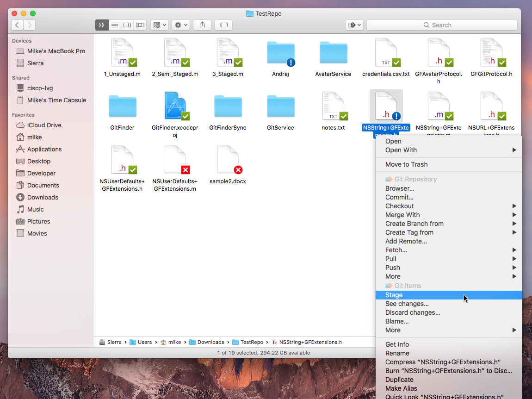The height and width of the screenshot is (399, 532).
Task: Select the sample2.docx file icon
Action: point(228,160)
